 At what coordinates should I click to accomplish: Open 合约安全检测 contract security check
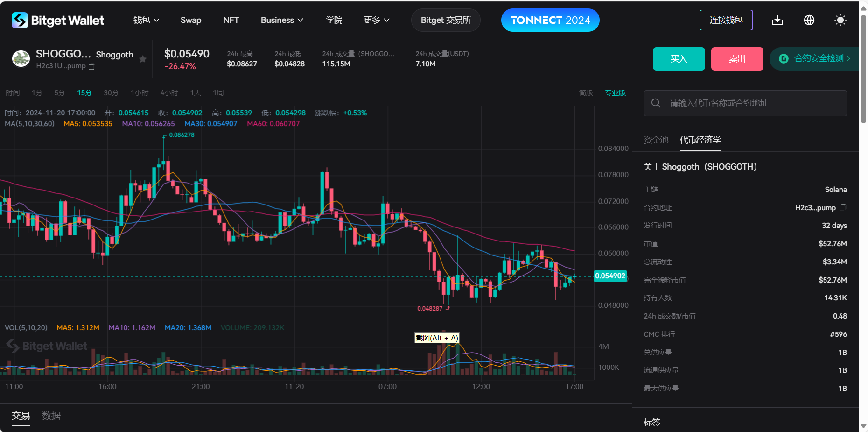[814, 59]
